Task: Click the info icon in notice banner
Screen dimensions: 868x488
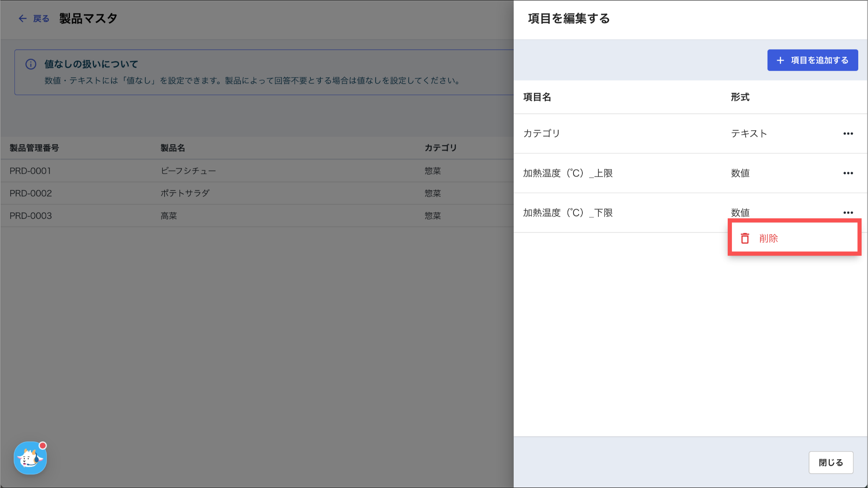Action: (31, 64)
